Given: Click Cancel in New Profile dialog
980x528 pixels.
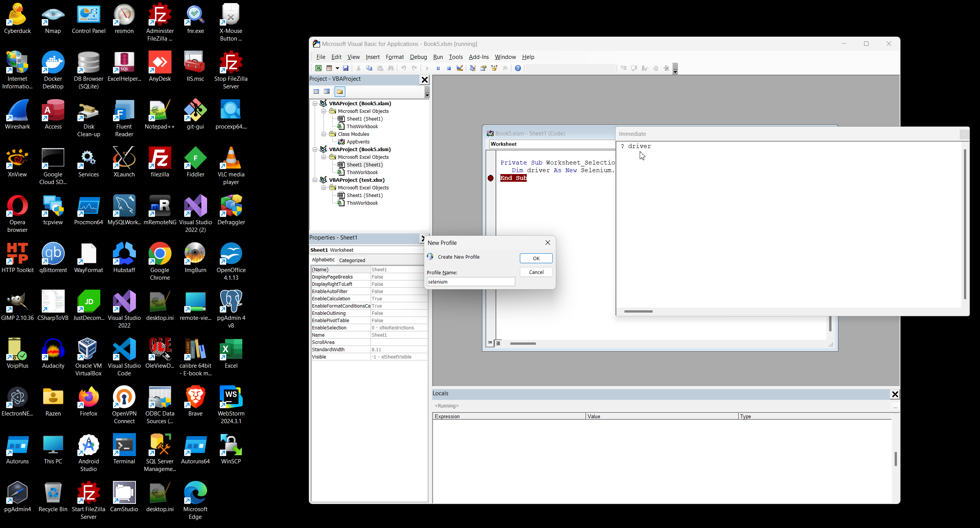Looking at the screenshot, I should coord(536,272).
